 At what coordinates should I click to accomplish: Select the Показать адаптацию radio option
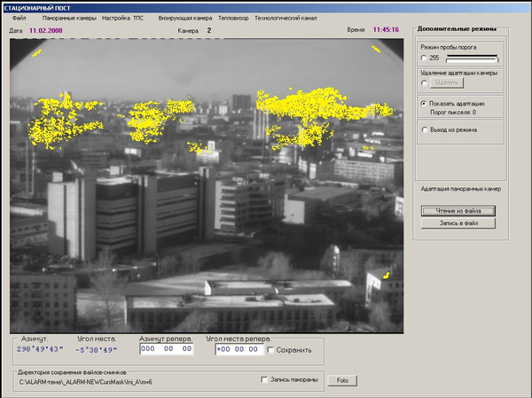(425, 104)
